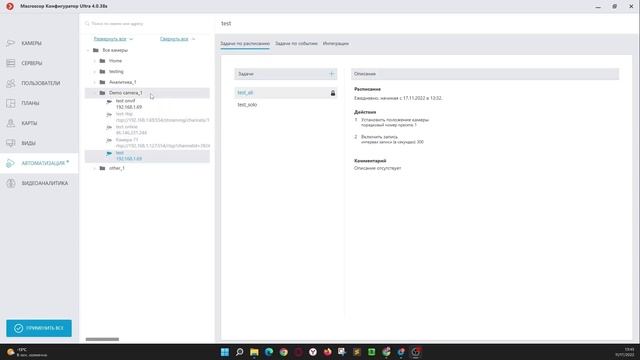Open the taskbar clock and date
640x360 pixels.
624,352
